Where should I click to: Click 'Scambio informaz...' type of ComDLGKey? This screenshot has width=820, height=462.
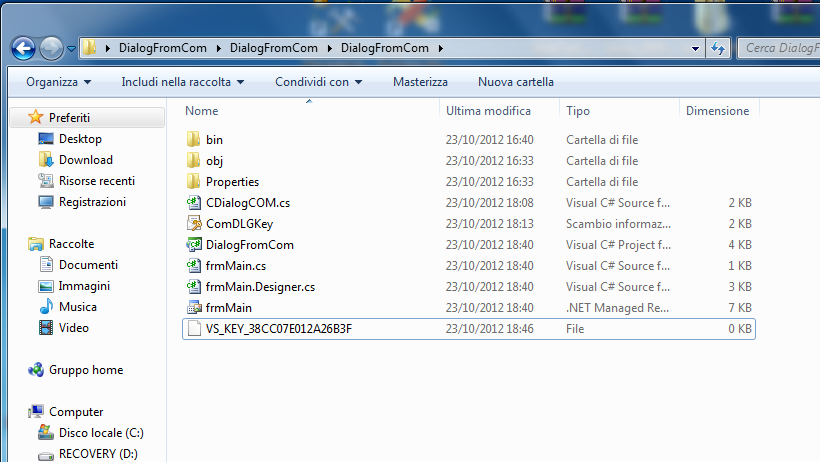(618, 224)
